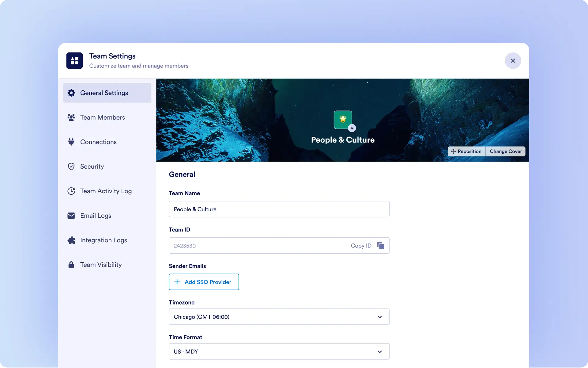
Task: Open the Timezone dropdown
Action: coord(279,317)
